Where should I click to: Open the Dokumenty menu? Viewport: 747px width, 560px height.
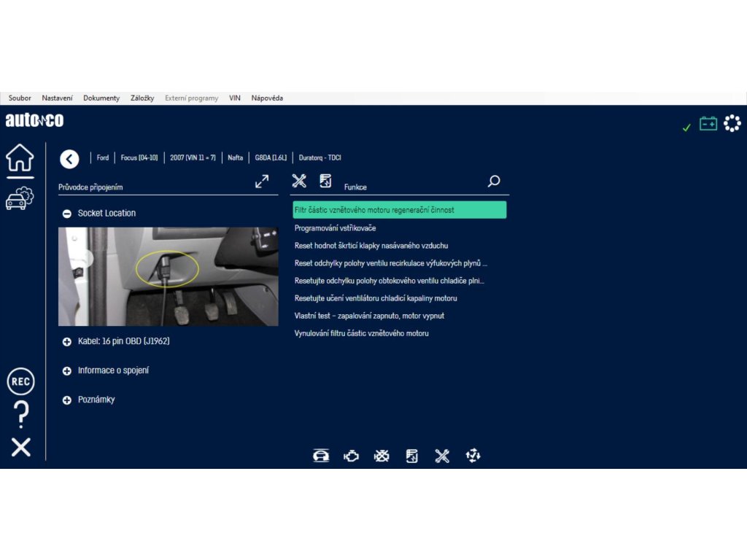tap(101, 98)
